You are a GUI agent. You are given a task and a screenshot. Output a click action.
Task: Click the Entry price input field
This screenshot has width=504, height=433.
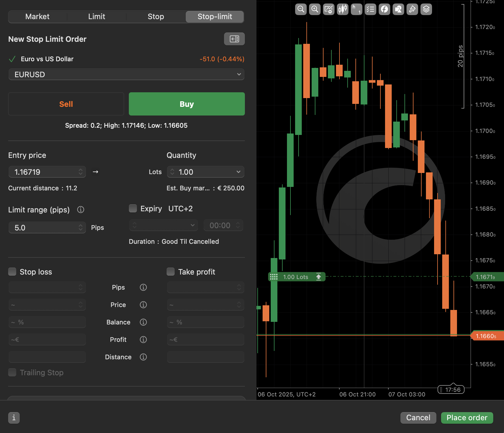point(44,172)
